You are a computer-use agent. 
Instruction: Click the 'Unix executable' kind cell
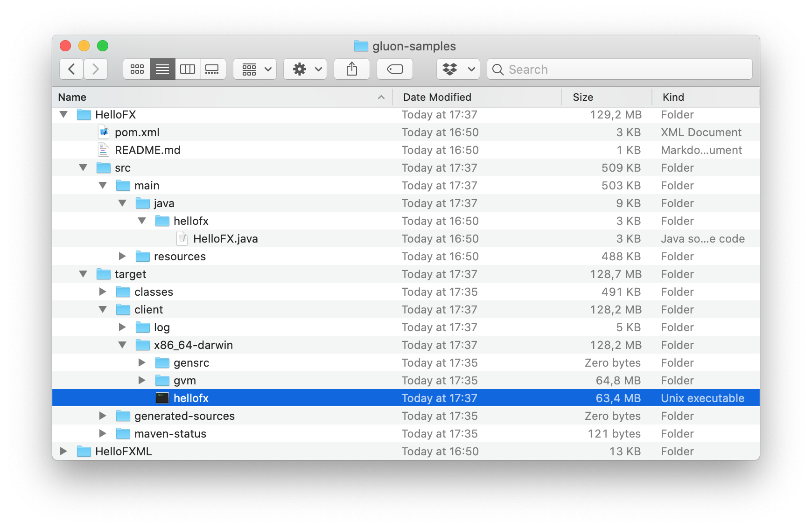click(703, 398)
